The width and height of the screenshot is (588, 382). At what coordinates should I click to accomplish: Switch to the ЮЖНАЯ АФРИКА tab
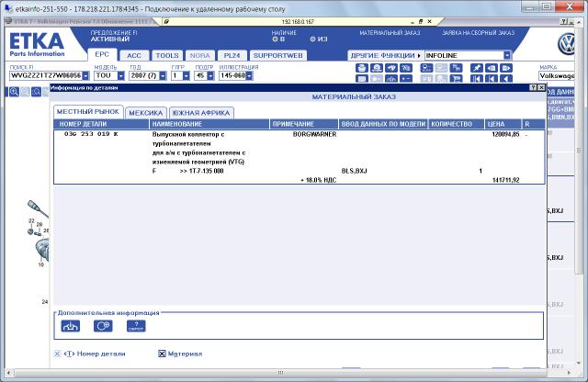tap(201, 113)
